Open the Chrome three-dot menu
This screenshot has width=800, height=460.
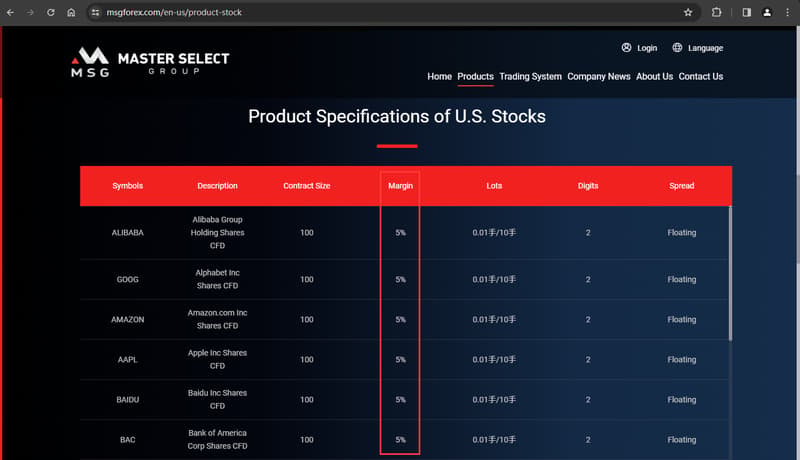click(x=787, y=12)
